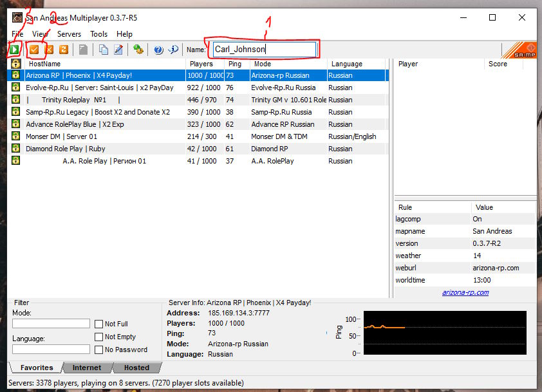This screenshot has width=542, height=392.
Task: Open the Servers menu
Action: tap(69, 34)
